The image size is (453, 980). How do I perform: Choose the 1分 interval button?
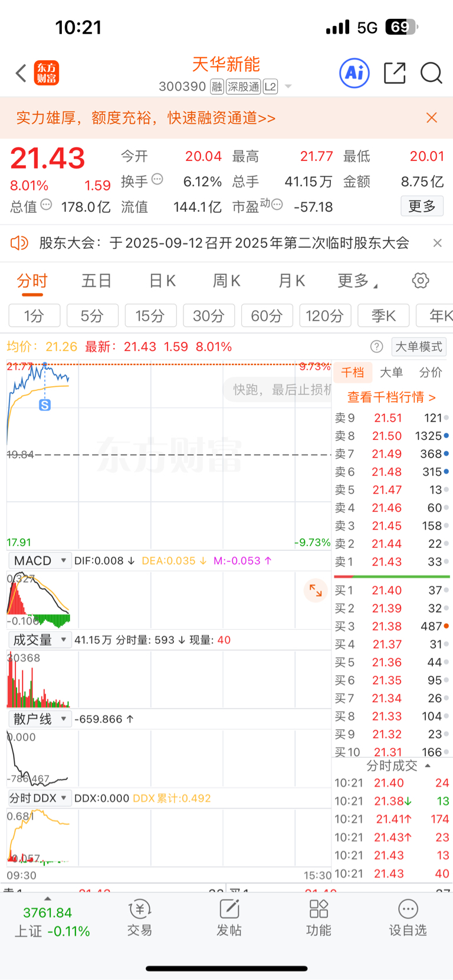[x=34, y=315]
